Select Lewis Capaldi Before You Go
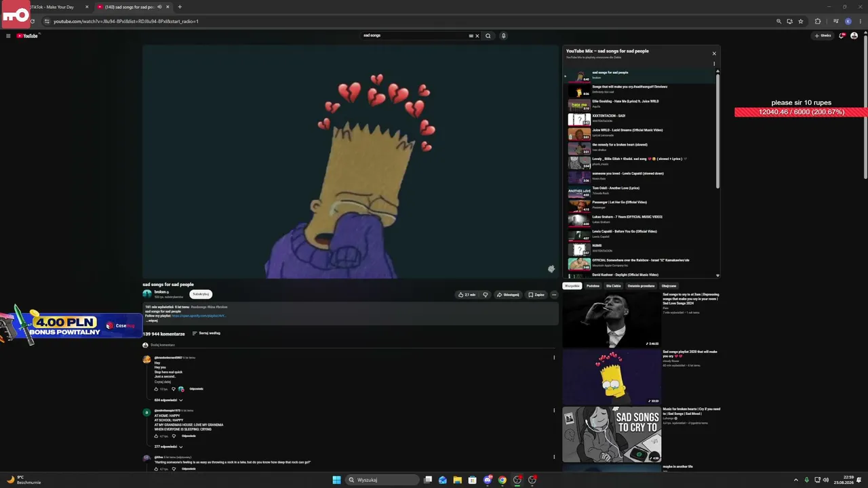The image size is (868, 488). 641,235
